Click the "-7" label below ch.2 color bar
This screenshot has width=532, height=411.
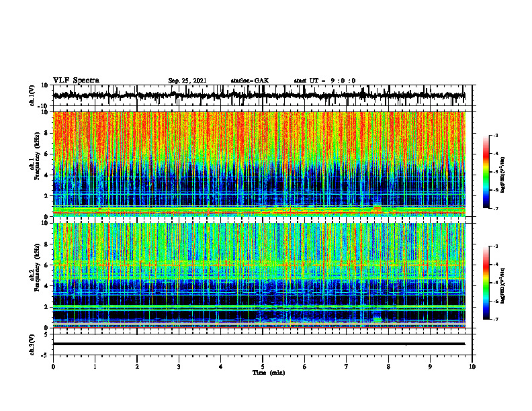496,319
